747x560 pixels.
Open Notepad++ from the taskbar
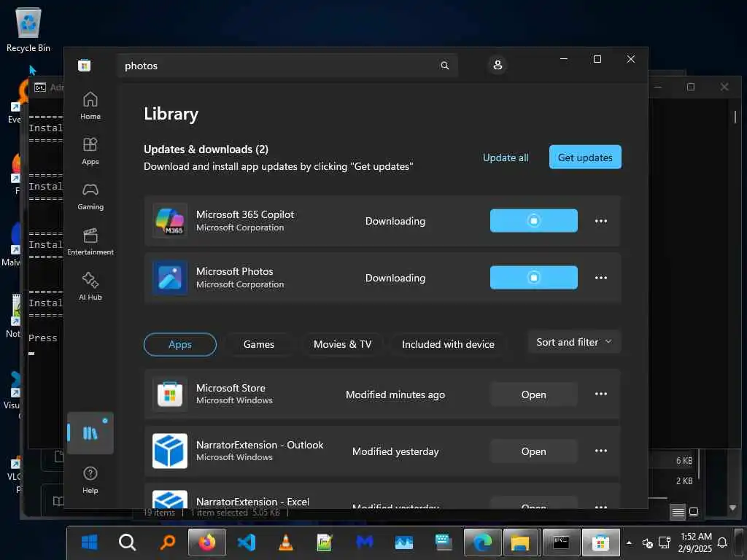coord(325,542)
